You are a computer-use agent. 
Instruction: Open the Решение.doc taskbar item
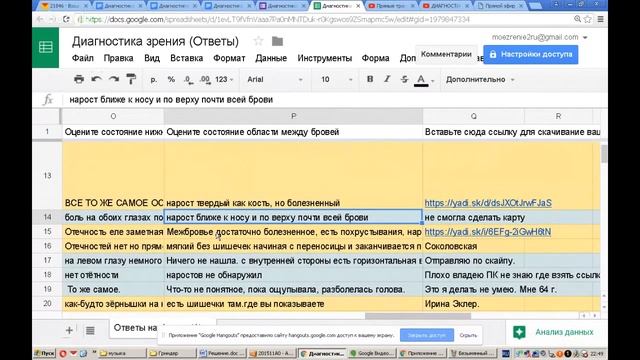(x=222, y=353)
